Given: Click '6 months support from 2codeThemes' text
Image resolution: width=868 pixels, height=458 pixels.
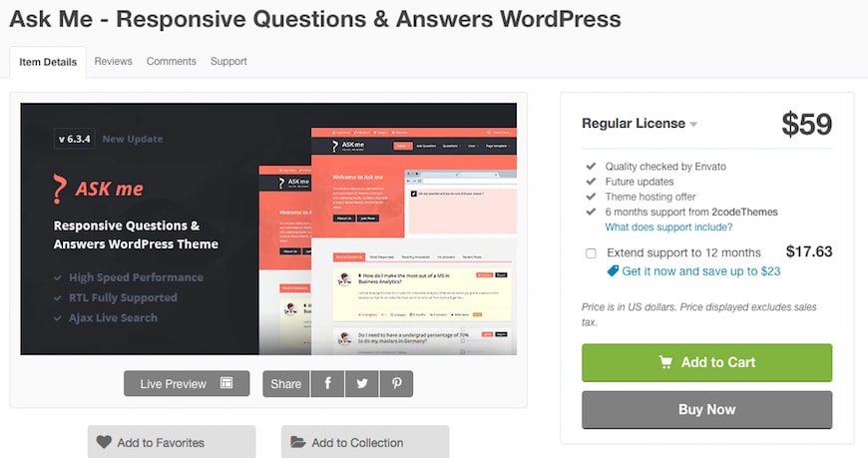Looking at the screenshot, I should 691,213.
